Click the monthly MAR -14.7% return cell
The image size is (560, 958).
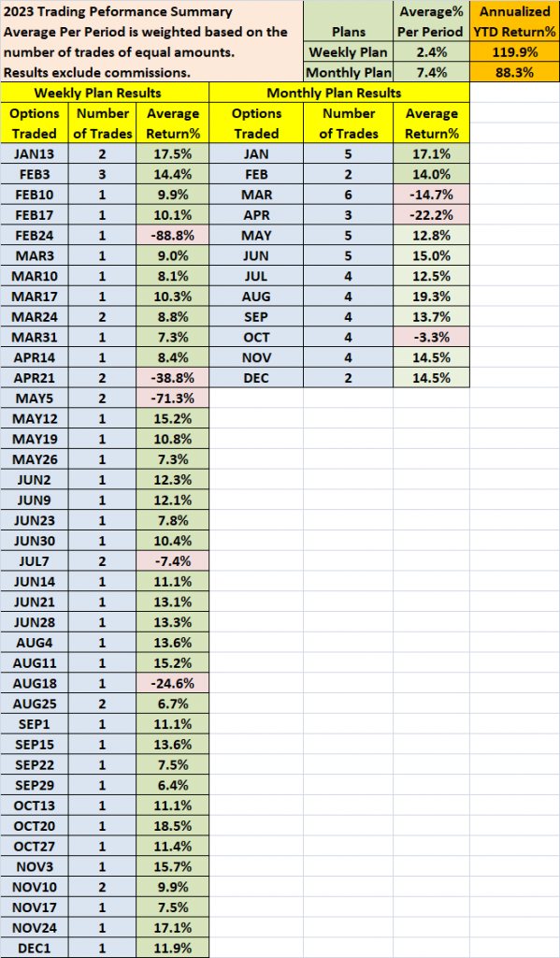click(x=431, y=195)
